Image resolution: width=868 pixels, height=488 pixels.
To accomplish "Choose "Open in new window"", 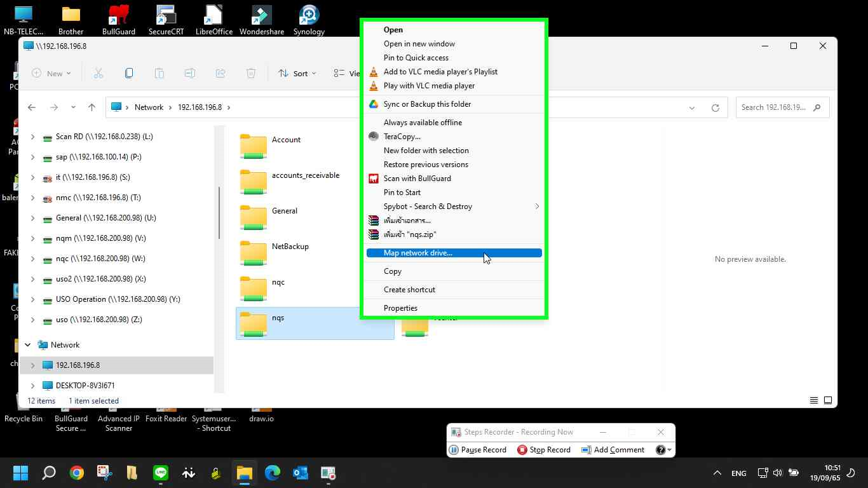I will (419, 43).
